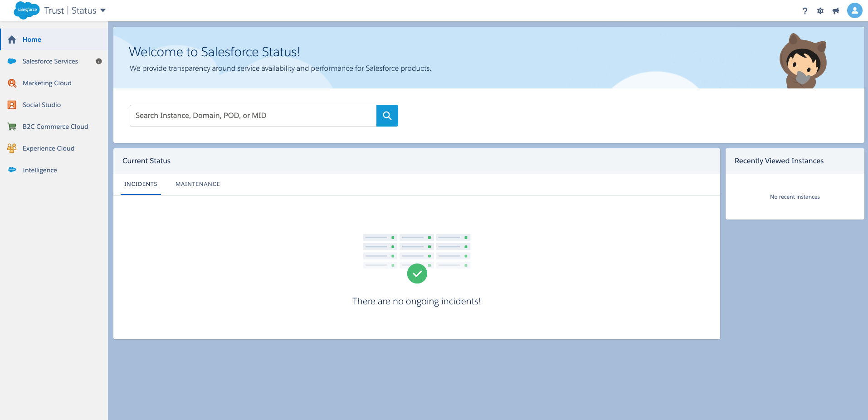Open Salesforce Services in sidebar
The height and width of the screenshot is (420, 868).
tap(50, 61)
